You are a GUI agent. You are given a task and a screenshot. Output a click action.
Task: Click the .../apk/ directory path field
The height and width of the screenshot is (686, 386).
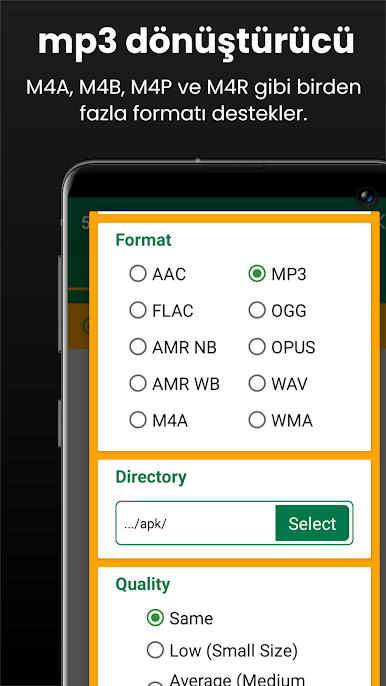coord(196,523)
